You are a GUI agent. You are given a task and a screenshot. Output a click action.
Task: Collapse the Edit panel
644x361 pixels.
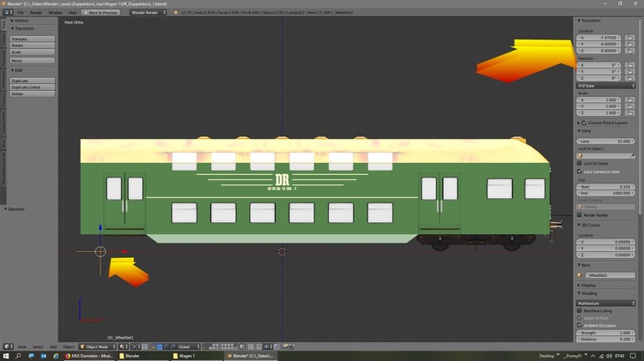click(x=12, y=70)
